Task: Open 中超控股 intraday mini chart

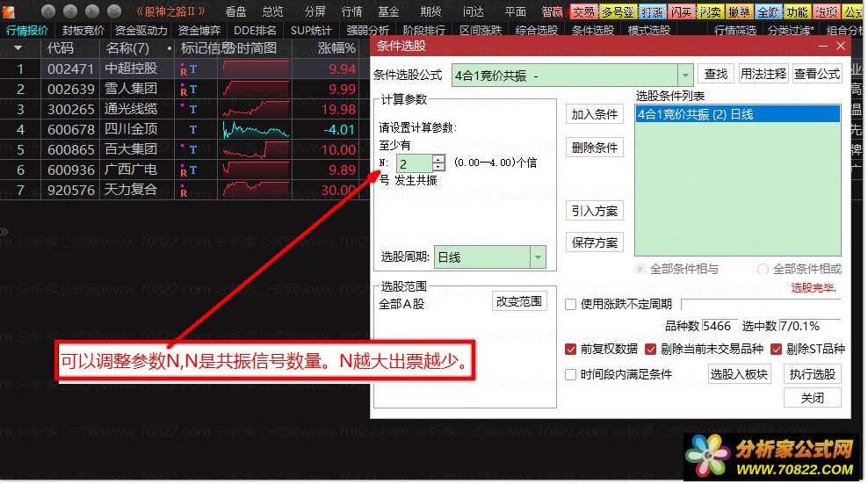Action: tap(256, 69)
